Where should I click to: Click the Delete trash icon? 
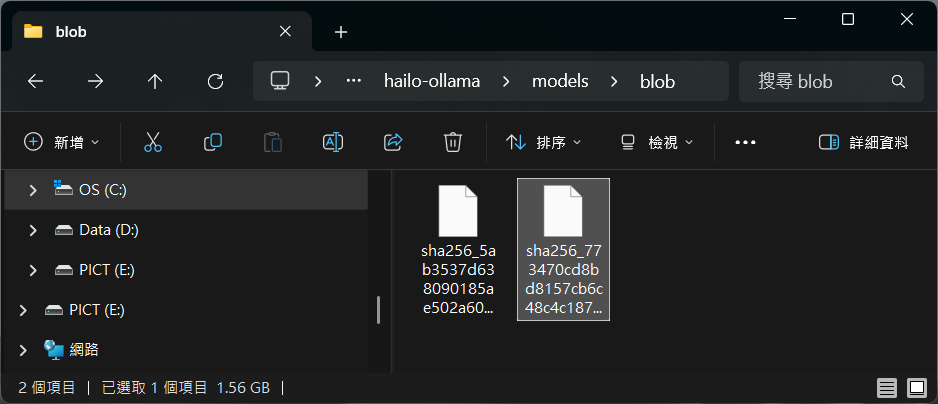tap(453, 142)
